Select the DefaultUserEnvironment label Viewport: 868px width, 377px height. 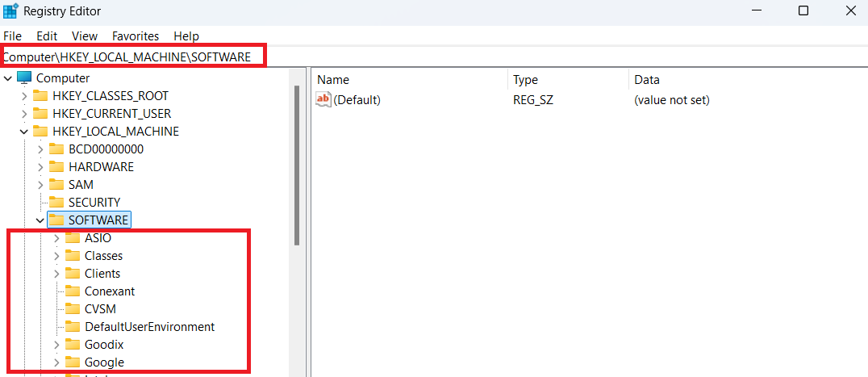149,327
